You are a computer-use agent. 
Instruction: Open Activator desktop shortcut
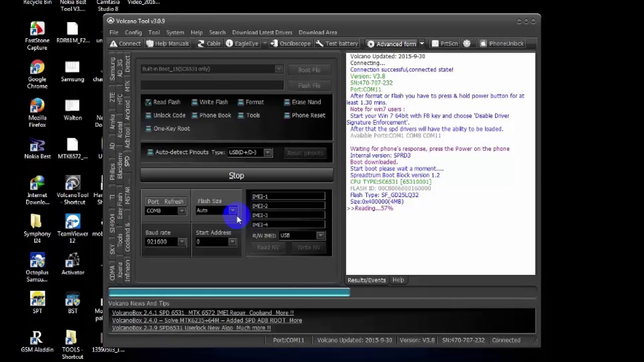pos(72,264)
